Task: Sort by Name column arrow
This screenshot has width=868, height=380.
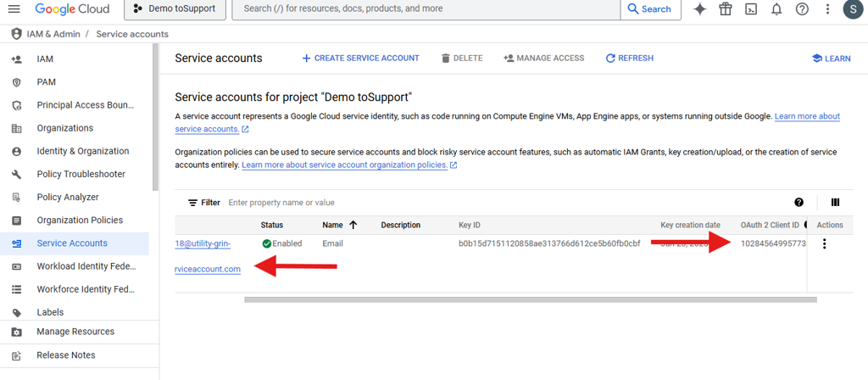Action: click(353, 225)
